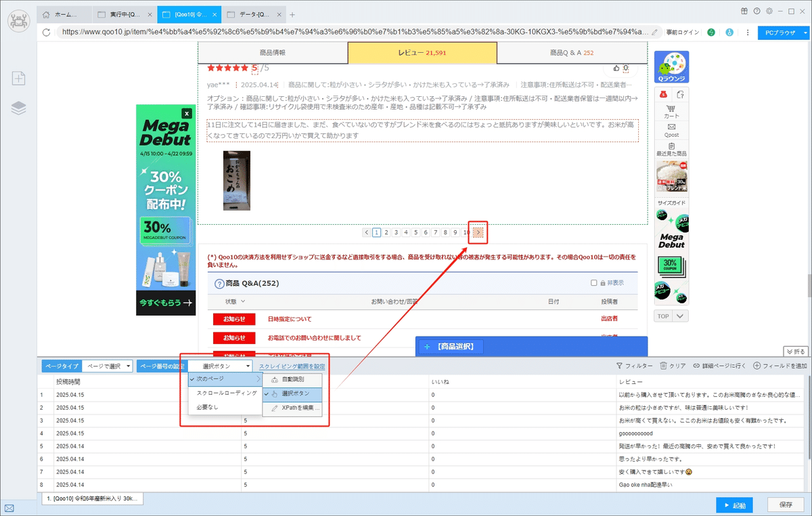812x516 pixels.
Task: Click the green round icon in the address toolbar
Action: 711,32
